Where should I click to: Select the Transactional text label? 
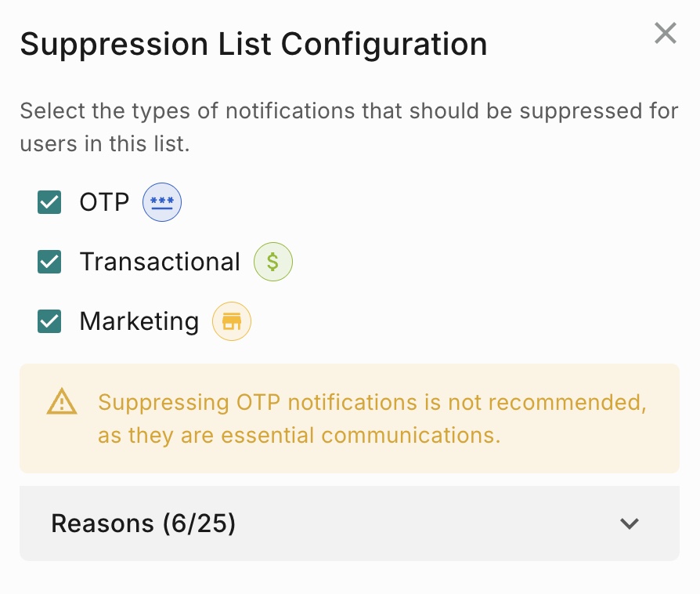[x=160, y=262]
